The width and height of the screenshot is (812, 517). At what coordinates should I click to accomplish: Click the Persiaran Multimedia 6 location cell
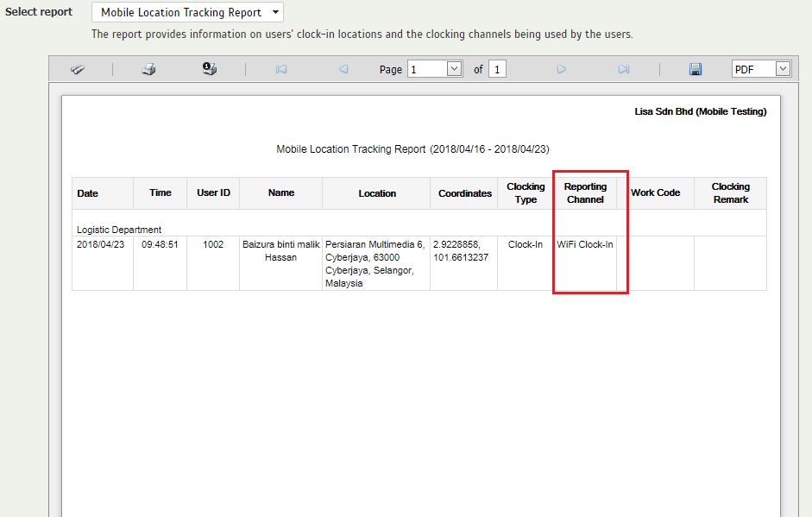coord(375,264)
